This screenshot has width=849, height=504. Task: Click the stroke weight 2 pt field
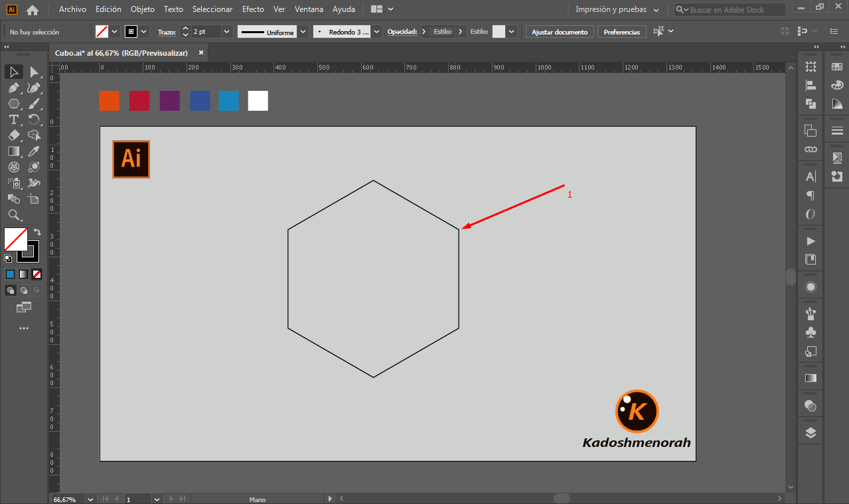tap(206, 31)
